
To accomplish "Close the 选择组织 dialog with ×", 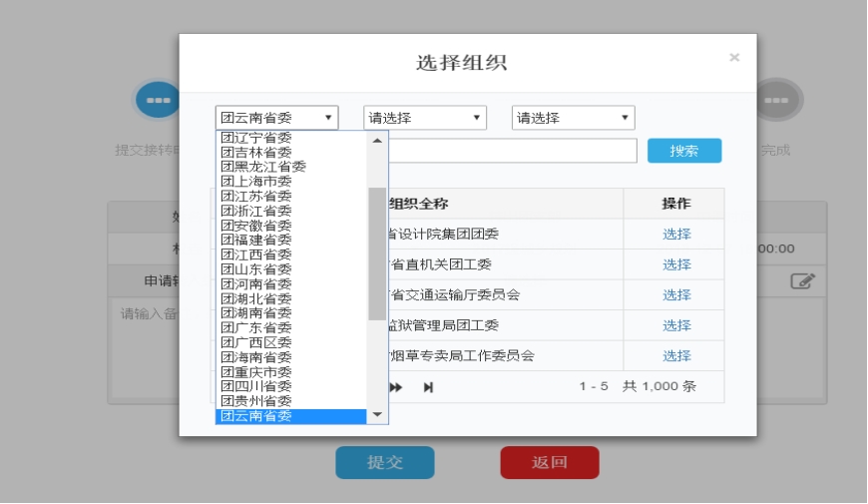I will coord(734,58).
